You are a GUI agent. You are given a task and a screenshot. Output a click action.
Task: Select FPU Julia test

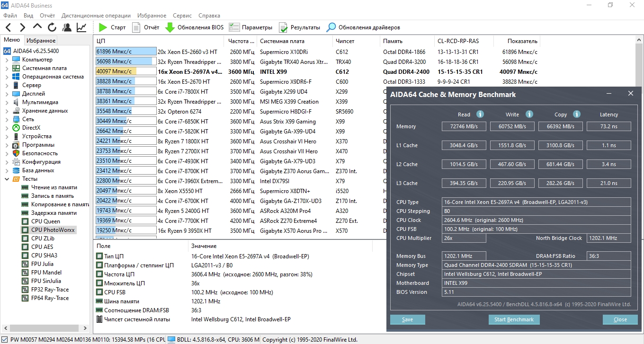pyautogui.click(x=42, y=264)
